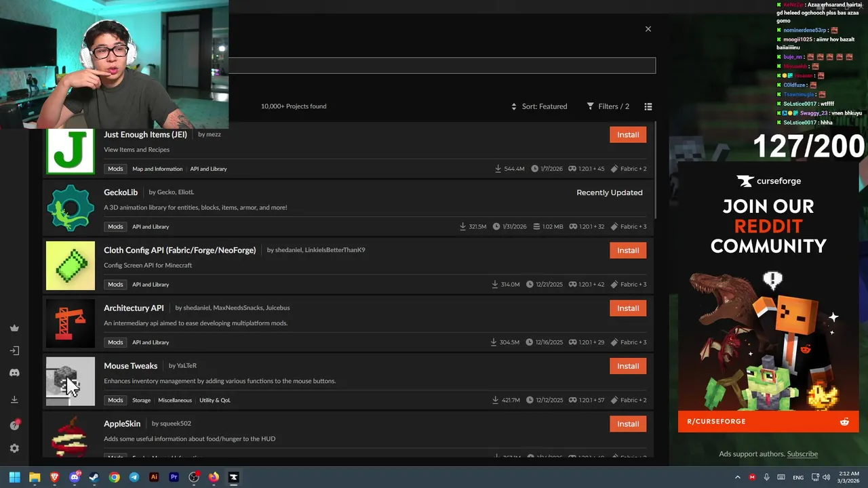Open the Filters / 2 panel
This screenshot has height=488, width=868.
608,106
